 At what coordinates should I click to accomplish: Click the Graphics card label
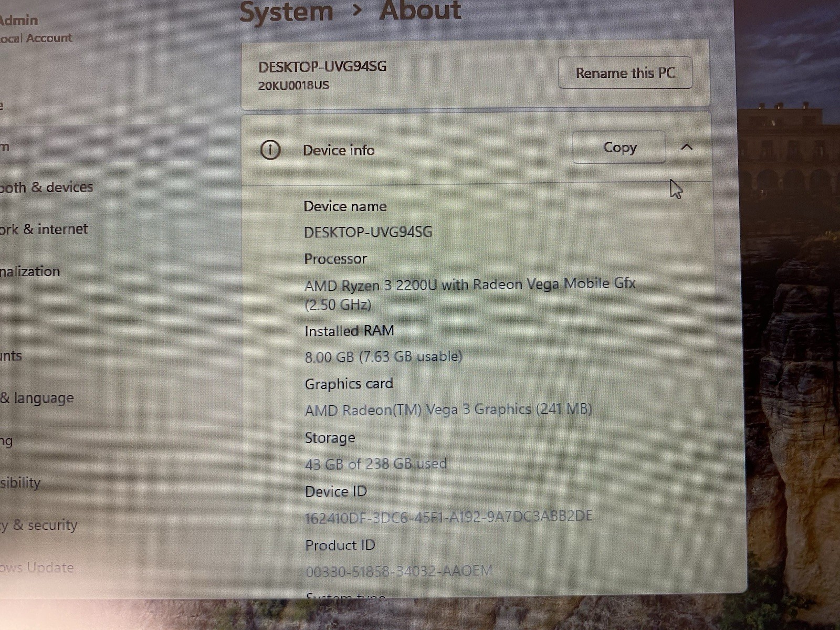pos(349,384)
